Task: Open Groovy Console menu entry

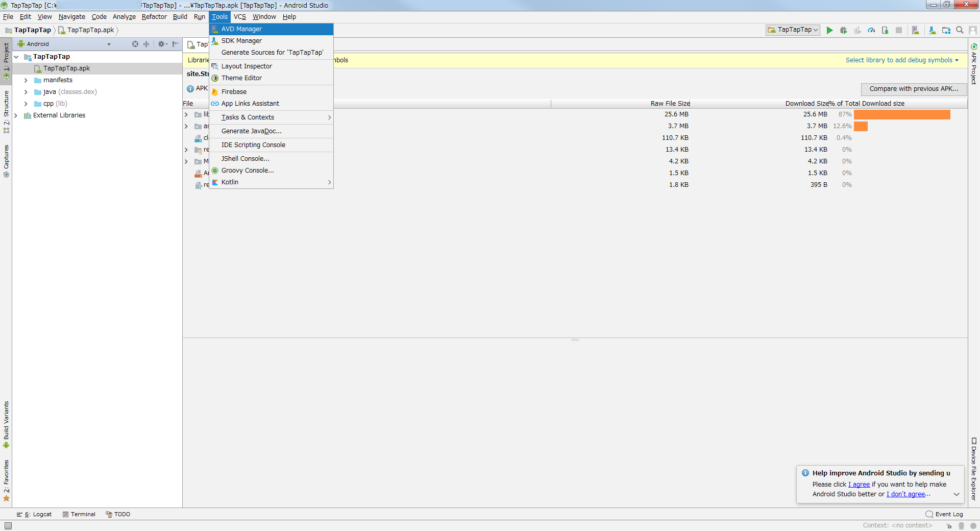Action: click(x=271, y=171)
